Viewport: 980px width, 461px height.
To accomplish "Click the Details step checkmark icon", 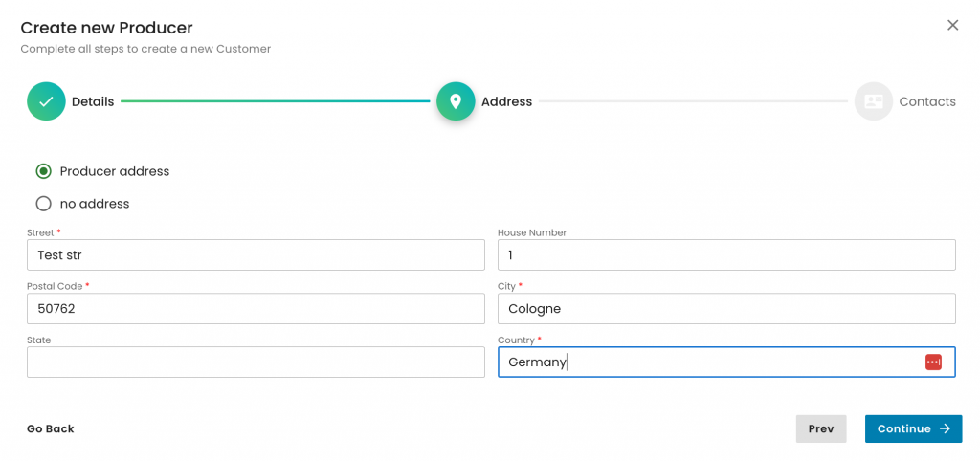I will [46, 101].
